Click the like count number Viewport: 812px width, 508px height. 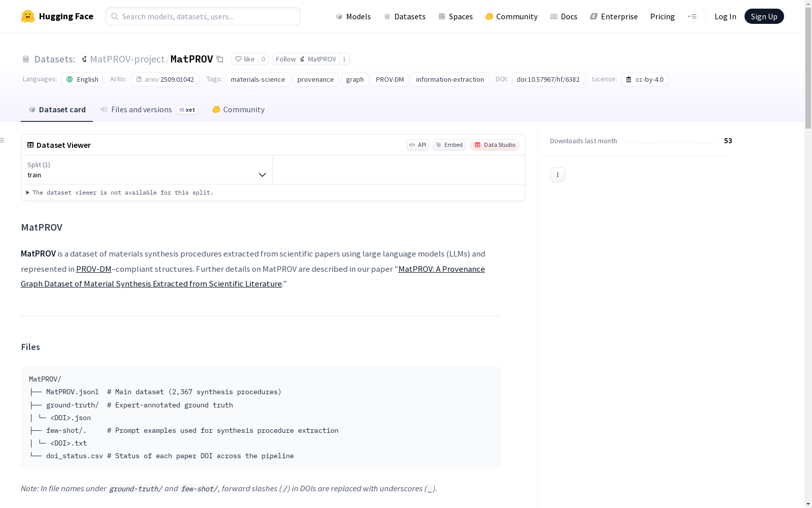pos(263,59)
